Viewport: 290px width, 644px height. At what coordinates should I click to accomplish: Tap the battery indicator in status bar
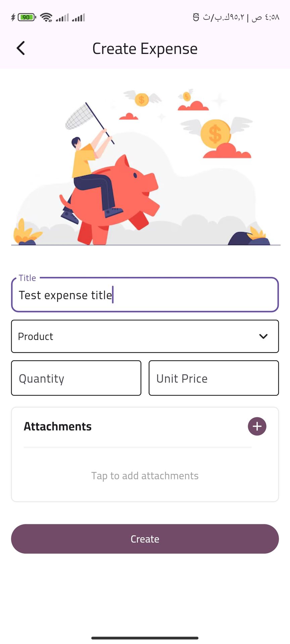pos(27,17)
